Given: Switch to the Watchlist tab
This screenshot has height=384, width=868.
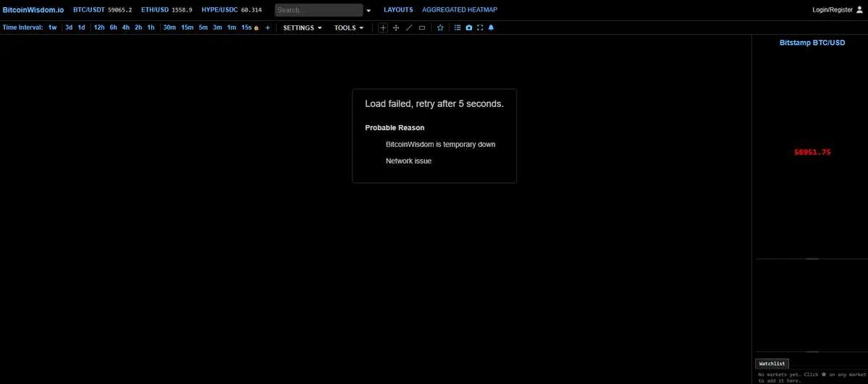Looking at the screenshot, I should pos(772,364).
